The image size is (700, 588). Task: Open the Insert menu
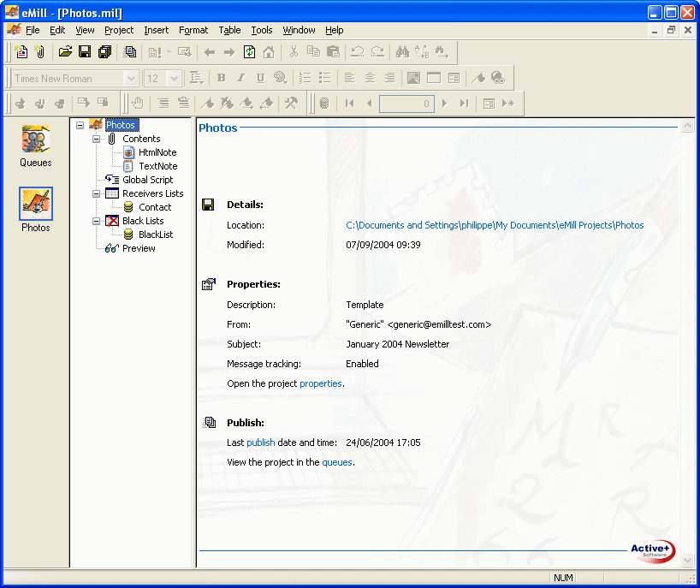pyautogui.click(x=157, y=30)
